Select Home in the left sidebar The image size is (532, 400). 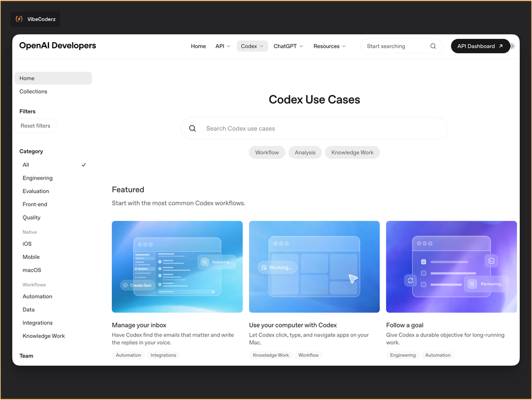coord(53,78)
